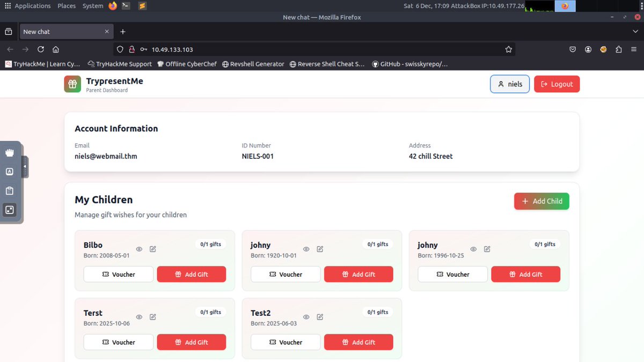The width and height of the screenshot is (644, 362).
Task: Open Voucher for johny born 1996-10-25
Action: (x=453, y=274)
